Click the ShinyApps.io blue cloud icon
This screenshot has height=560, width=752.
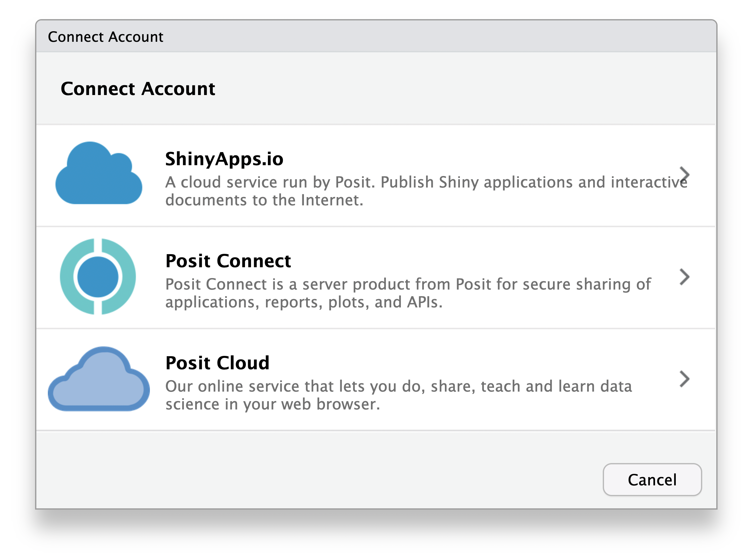[99, 173]
